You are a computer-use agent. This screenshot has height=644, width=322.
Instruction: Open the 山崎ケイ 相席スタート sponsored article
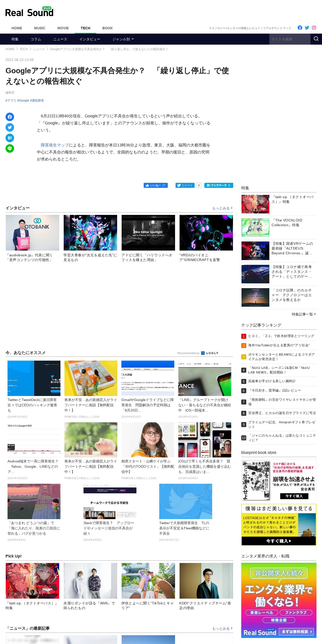(148, 451)
